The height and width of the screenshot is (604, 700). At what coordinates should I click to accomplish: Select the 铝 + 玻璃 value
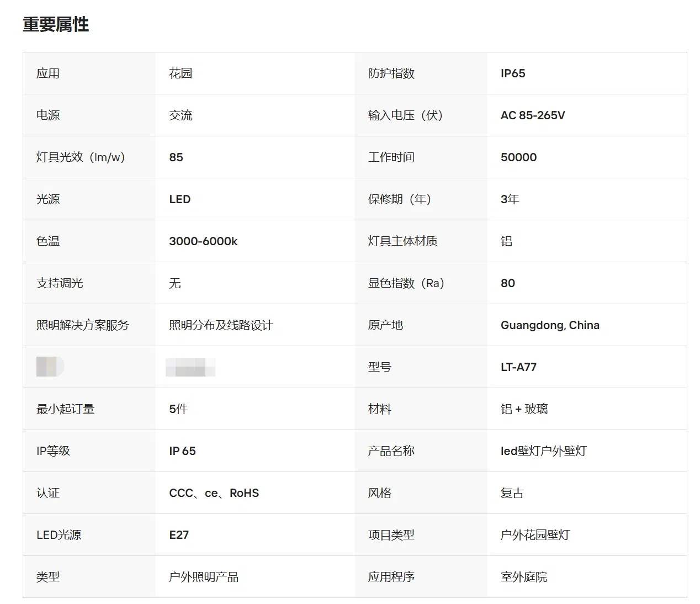524,409
